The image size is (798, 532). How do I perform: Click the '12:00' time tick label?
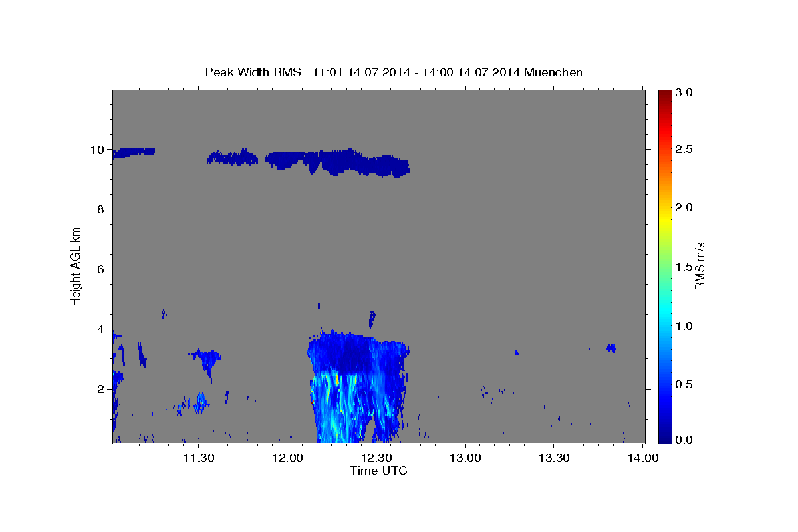288,458
